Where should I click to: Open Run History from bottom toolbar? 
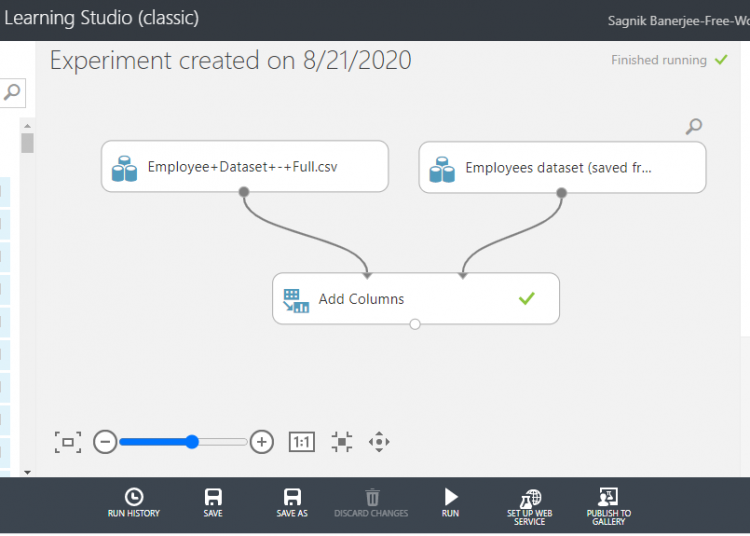[133, 502]
